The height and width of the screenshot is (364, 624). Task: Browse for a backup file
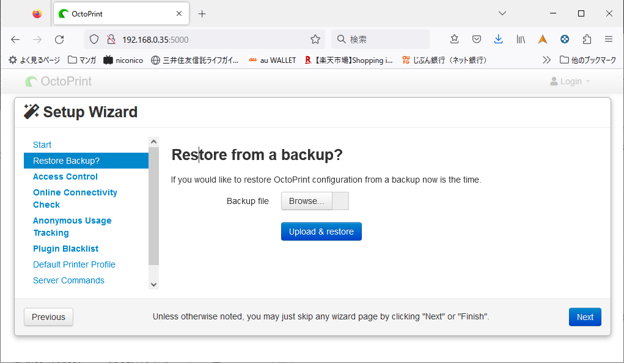[306, 201]
